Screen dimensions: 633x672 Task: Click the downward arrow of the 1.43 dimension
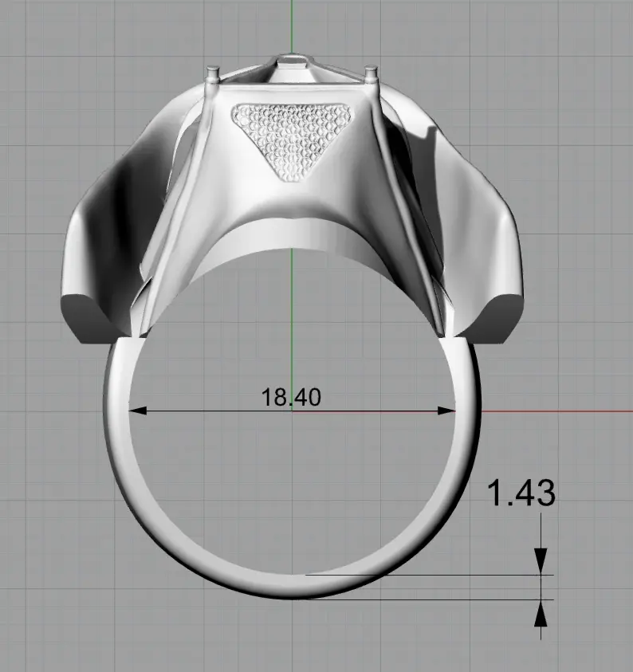click(542, 558)
